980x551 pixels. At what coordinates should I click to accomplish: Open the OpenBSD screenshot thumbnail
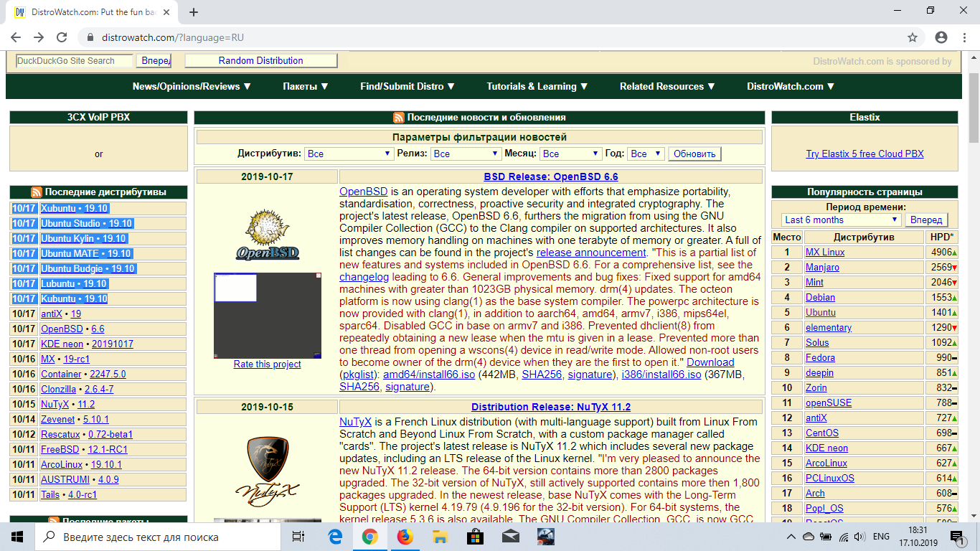267,315
